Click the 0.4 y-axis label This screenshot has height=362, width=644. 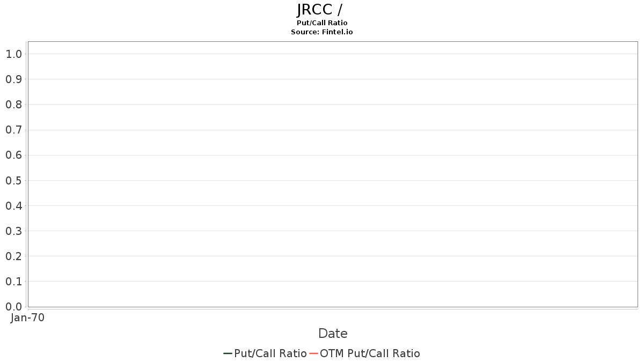(13, 205)
